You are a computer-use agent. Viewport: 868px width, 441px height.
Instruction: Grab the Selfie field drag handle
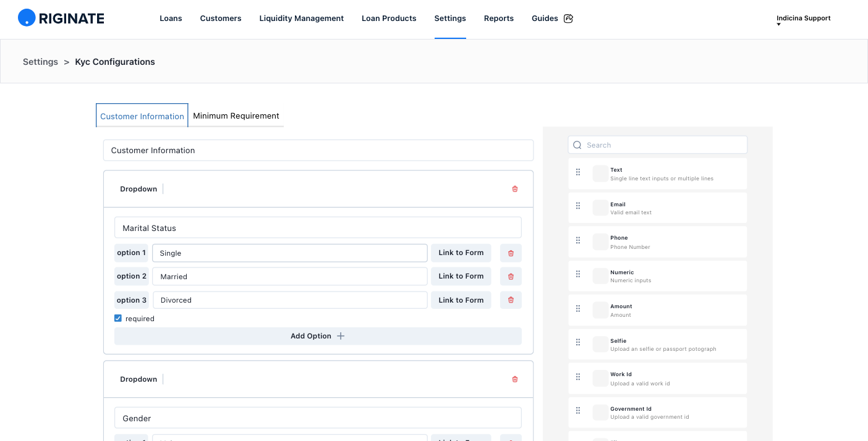pyautogui.click(x=578, y=342)
